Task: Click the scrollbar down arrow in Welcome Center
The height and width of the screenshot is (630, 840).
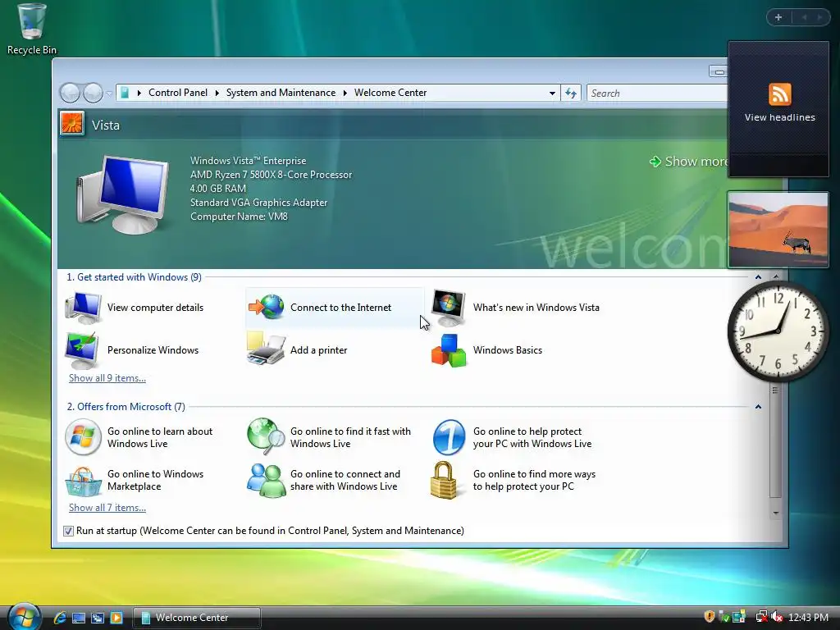Action: coord(776,513)
